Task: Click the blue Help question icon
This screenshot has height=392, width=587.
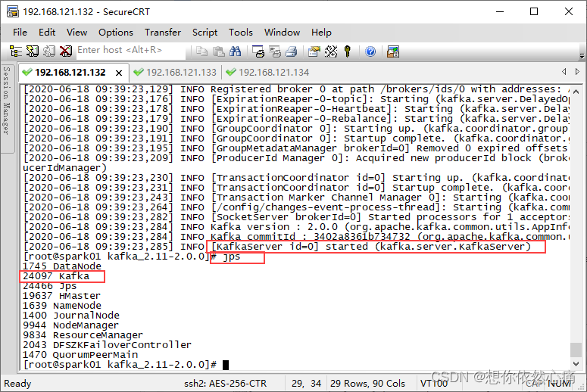Action: [x=370, y=51]
